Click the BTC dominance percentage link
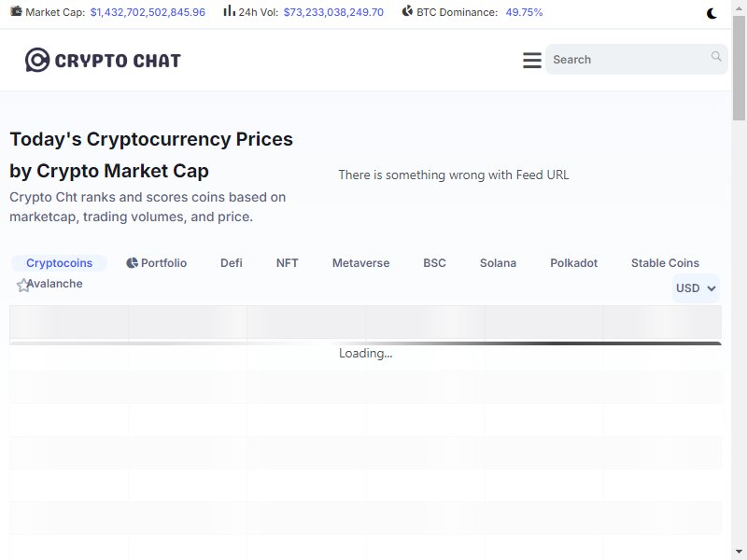This screenshot has width=747, height=560. [x=524, y=13]
